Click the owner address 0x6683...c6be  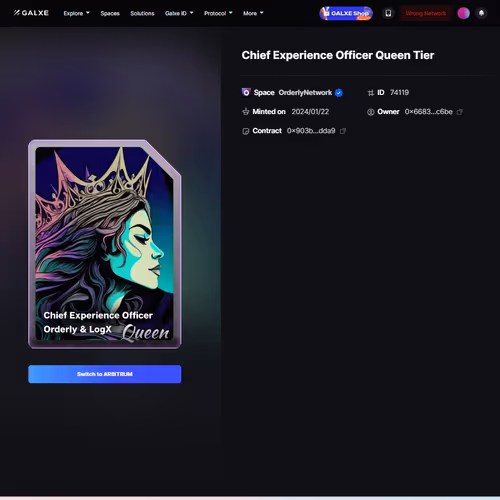tap(428, 112)
